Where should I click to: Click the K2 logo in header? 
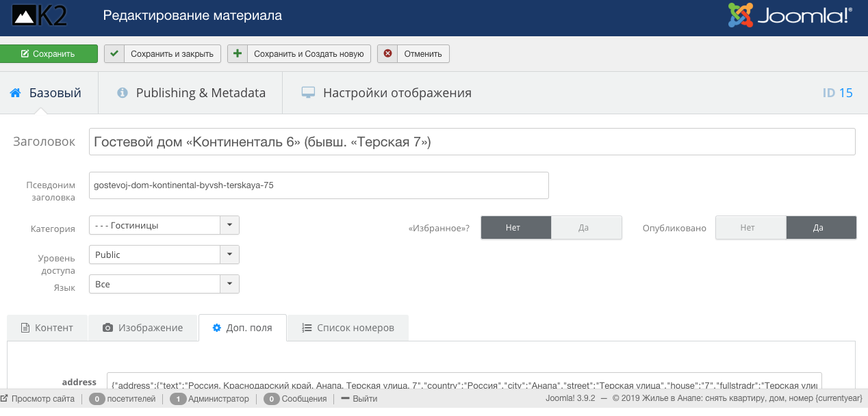[39, 16]
